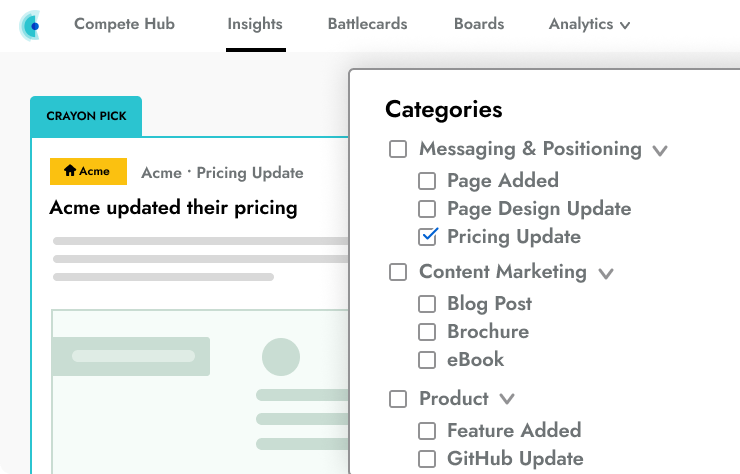Image resolution: width=740 pixels, height=474 pixels.
Task: Check the eBook checkbox
Action: (x=427, y=360)
